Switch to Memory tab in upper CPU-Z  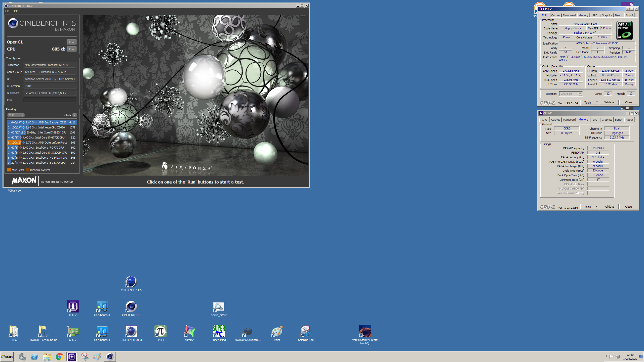(x=583, y=15)
